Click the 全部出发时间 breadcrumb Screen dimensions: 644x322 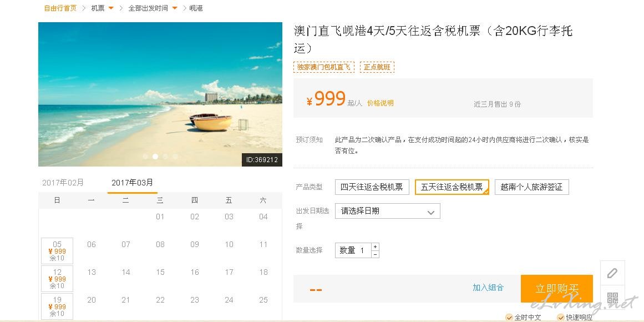[x=148, y=8]
